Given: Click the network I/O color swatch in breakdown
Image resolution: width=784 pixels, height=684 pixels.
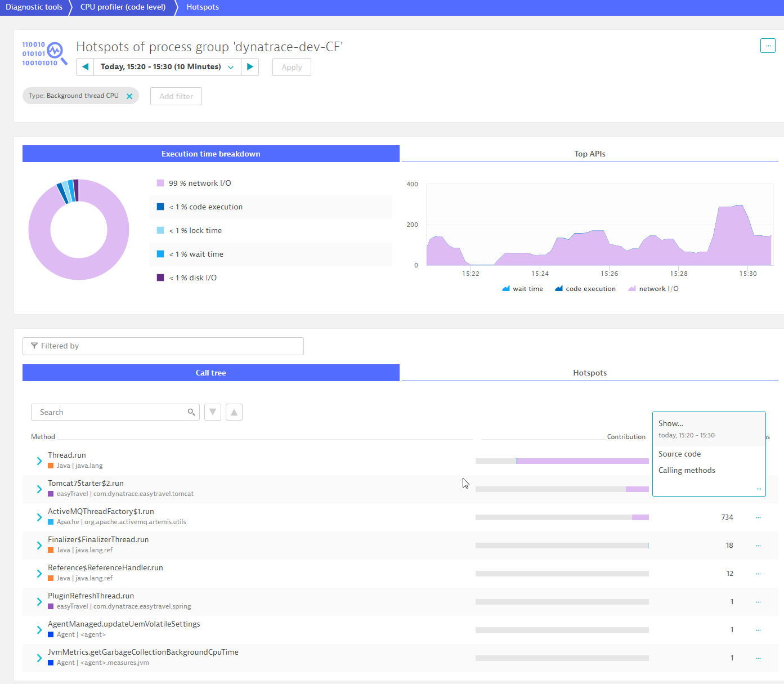Looking at the screenshot, I should pos(160,183).
